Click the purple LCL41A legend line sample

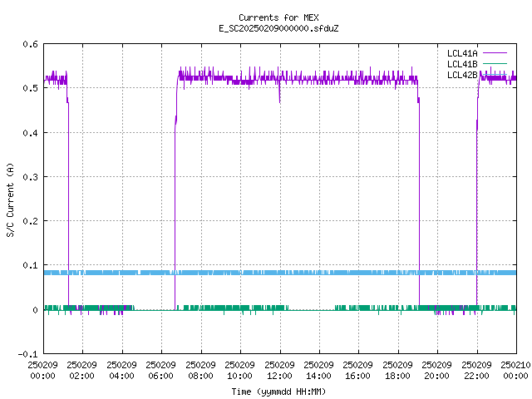pos(495,53)
